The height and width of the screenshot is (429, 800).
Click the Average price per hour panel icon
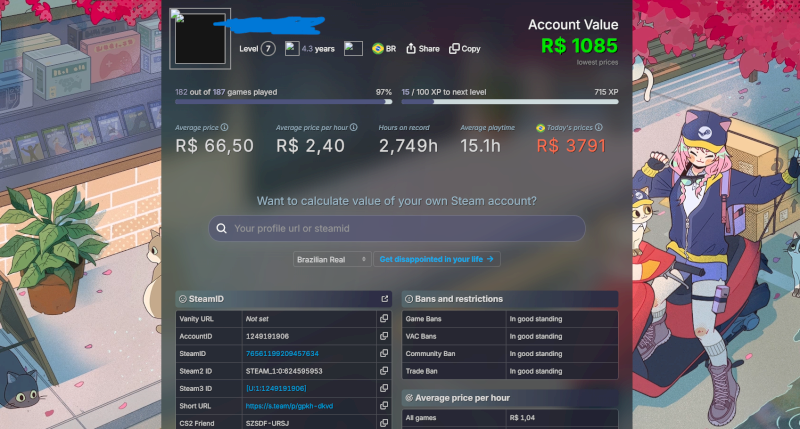[409, 398]
